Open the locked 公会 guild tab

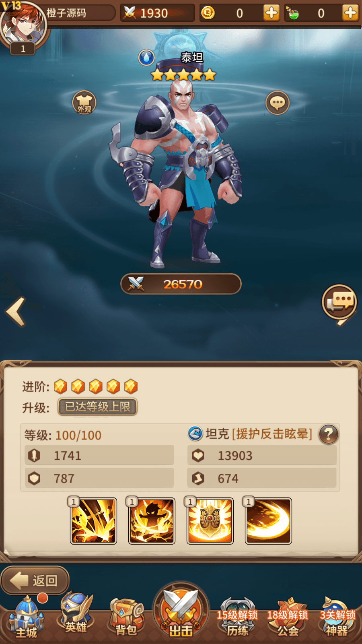click(x=288, y=617)
